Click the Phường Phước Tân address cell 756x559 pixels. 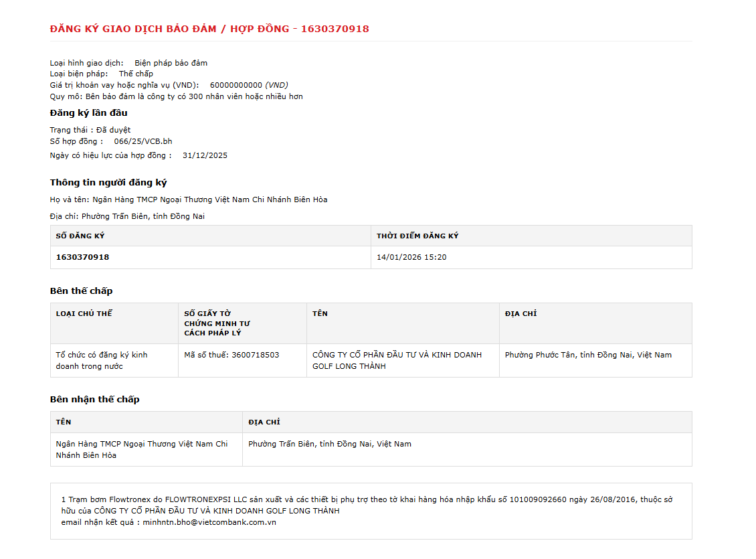(x=595, y=360)
